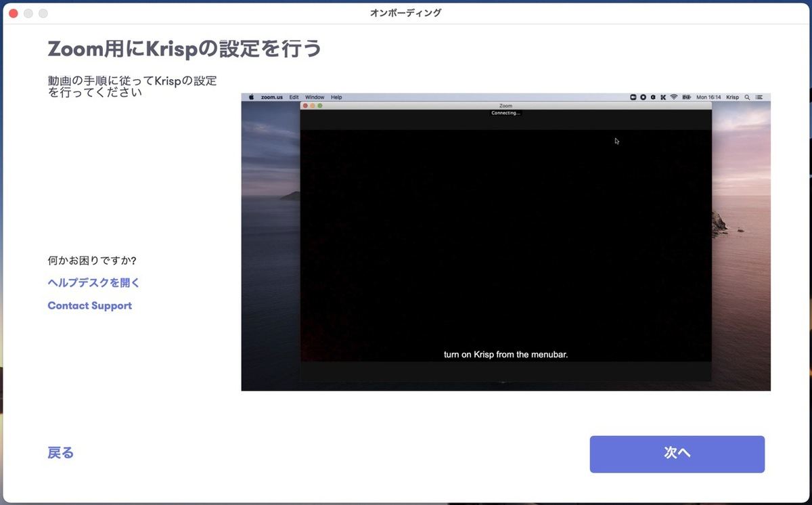Click the Mon 16:14 clock in the video

coord(708,97)
